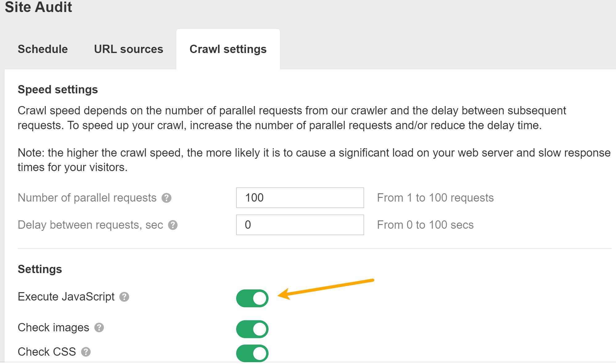Enable the Execute JavaScript toggle
The image size is (616, 364).
pos(251,297)
